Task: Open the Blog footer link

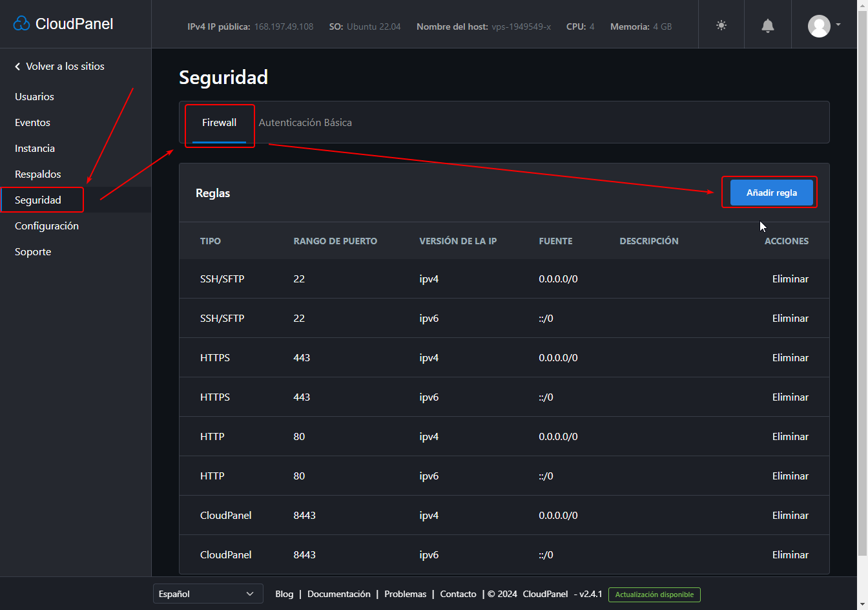Action: click(x=284, y=594)
